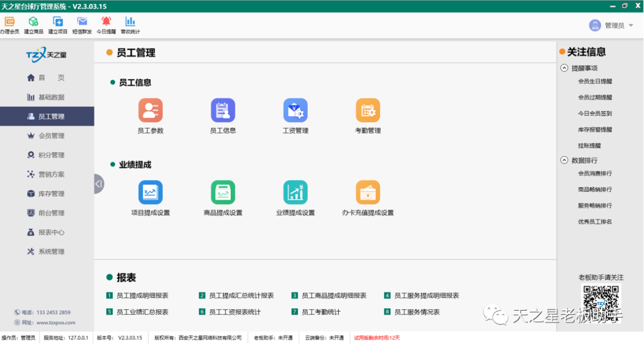Collapse the left navigation sidebar
This screenshot has width=644, height=344.
[98, 184]
